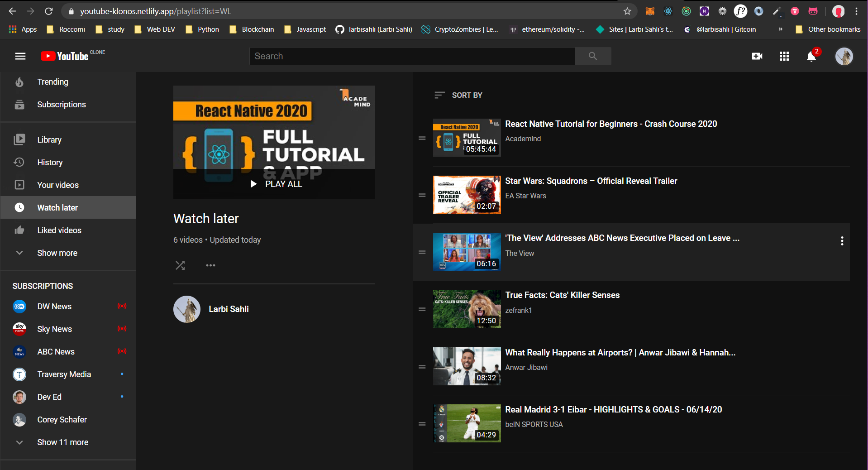
Task: Click PLAY ALL on playlist cover
Action: pyautogui.click(x=274, y=184)
